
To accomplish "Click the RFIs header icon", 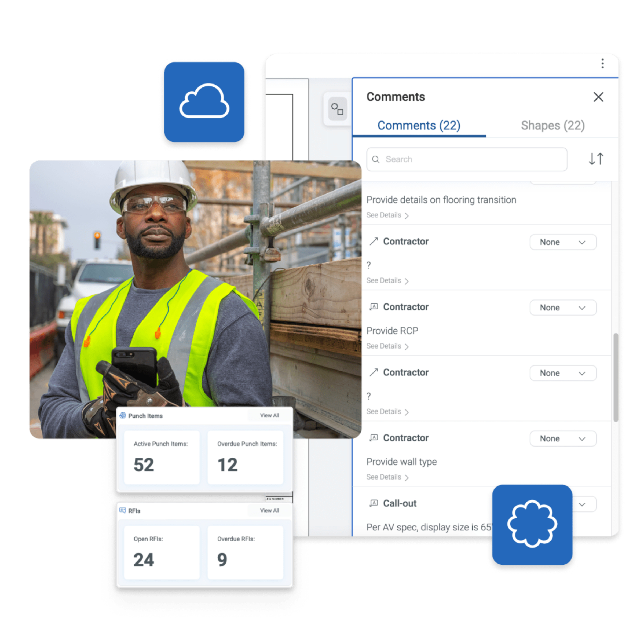I will click(123, 510).
